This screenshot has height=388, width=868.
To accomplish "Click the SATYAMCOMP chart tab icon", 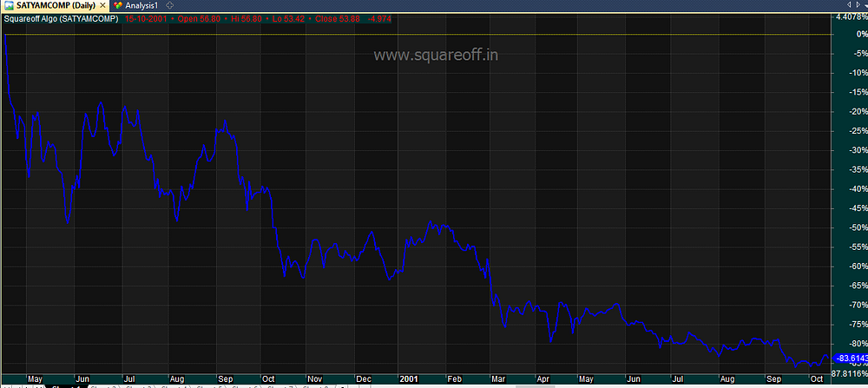I will (x=9, y=5).
